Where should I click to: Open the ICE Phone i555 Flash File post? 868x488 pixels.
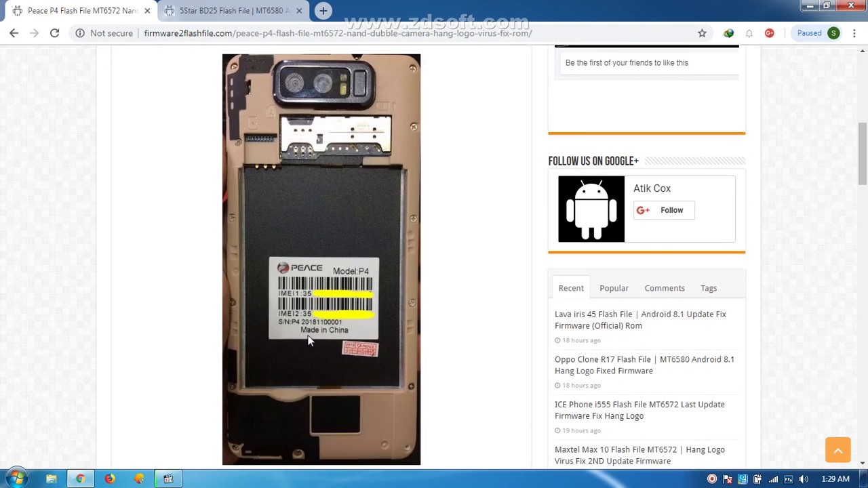point(639,410)
